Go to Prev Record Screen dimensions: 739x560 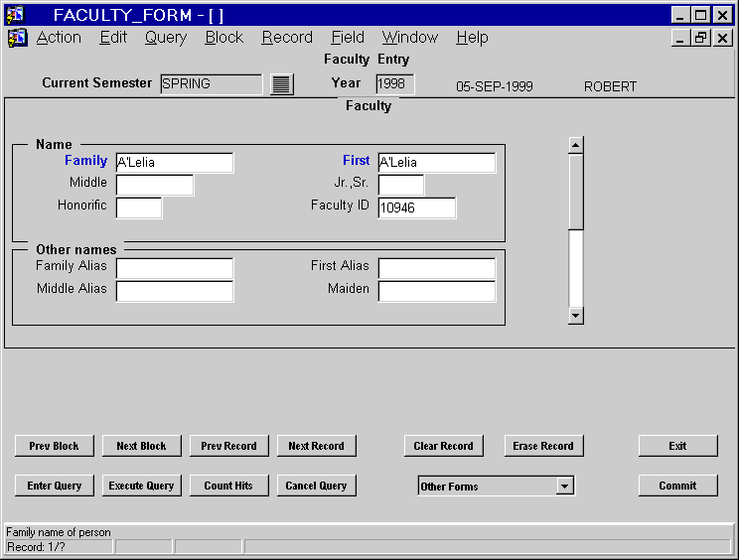[x=229, y=446]
